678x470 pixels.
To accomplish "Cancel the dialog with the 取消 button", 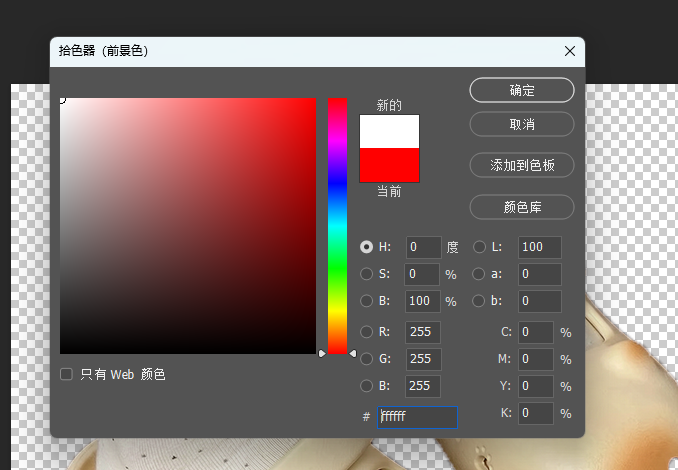I will click(x=522, y=125).
